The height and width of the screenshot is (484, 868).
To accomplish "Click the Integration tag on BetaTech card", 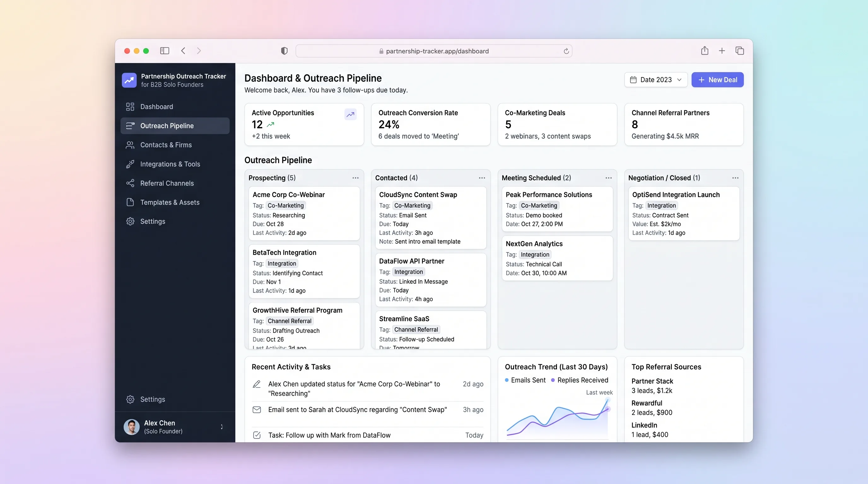I will click(x=282, y=263).
